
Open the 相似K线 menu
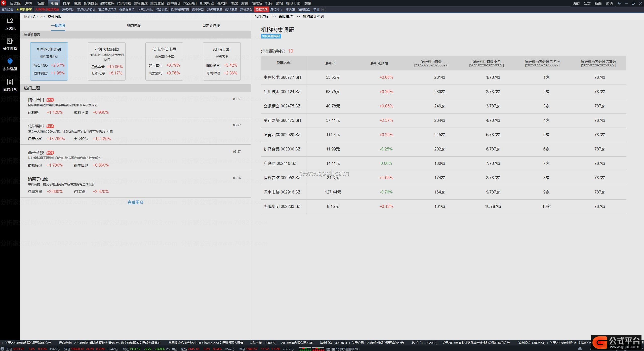293,3
